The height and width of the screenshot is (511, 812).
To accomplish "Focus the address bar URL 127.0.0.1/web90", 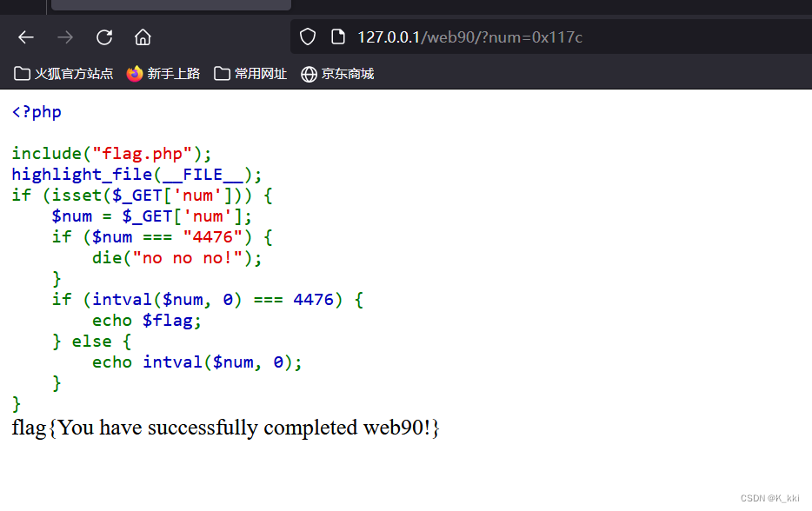I will click(x=469, y=37).
